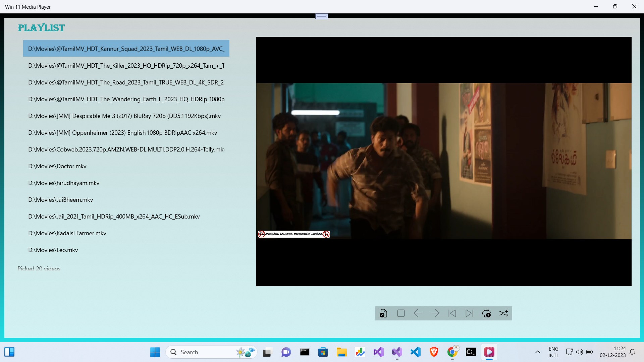
Task: Select the Jail_2021_Tamil_HDRip playlist entry
Action: (x=126, y=217)
